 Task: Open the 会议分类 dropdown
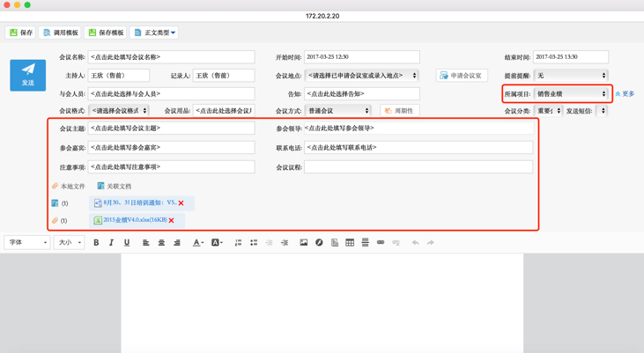tap(547, 111)
